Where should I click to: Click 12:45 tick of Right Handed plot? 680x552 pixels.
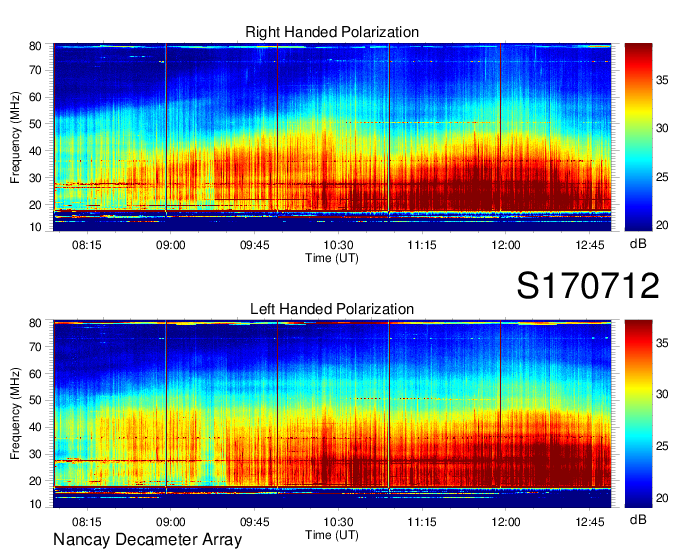(590, 245)
